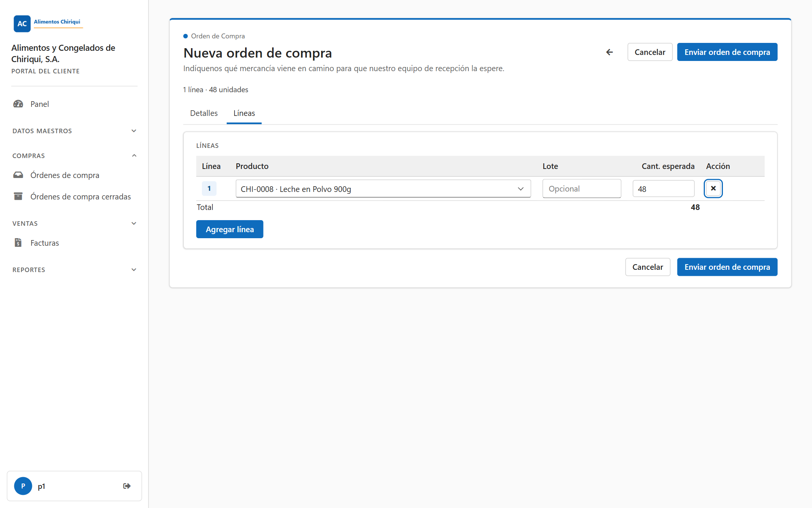Click the p1 username label

(x=41, y=486)
